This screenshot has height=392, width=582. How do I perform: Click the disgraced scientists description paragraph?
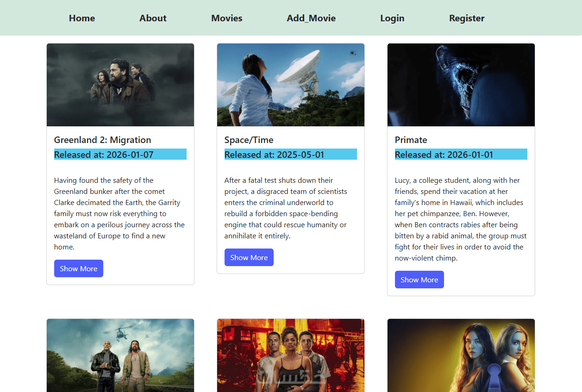(291, 208)
